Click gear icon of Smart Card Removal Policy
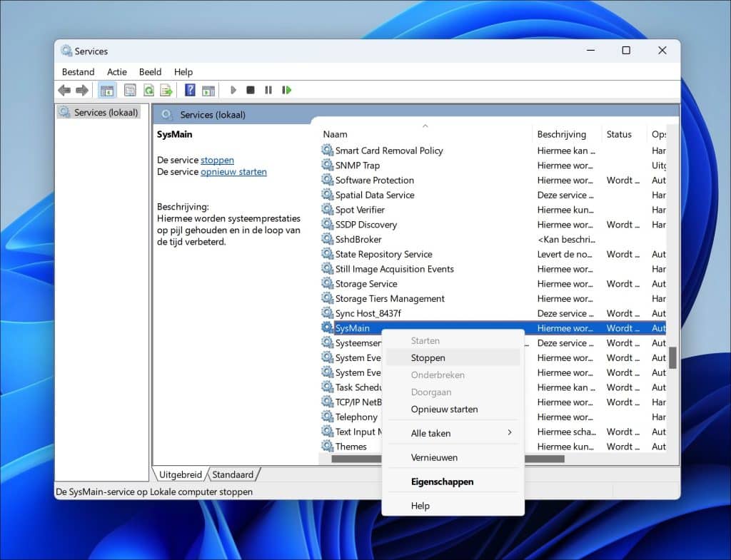This screenshot has height=560, width=731. (327, 150)
